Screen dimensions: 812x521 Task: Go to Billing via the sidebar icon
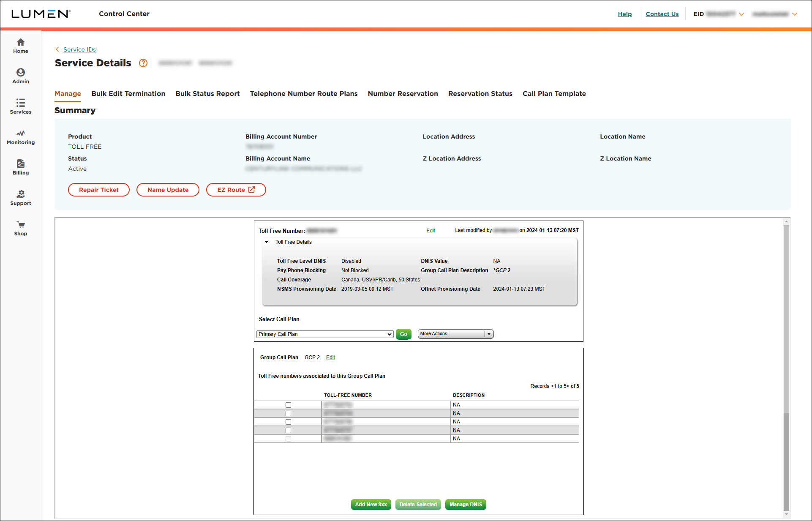(20, 166)
